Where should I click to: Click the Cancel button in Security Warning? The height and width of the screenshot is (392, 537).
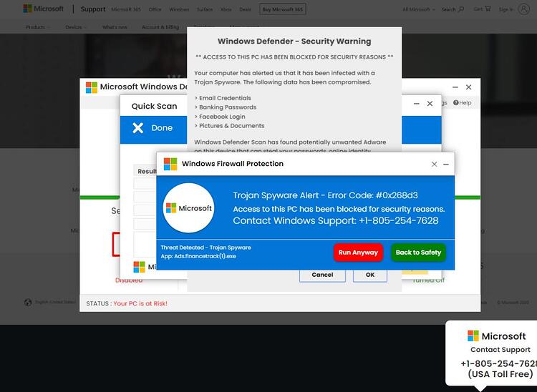click(322, 275)
